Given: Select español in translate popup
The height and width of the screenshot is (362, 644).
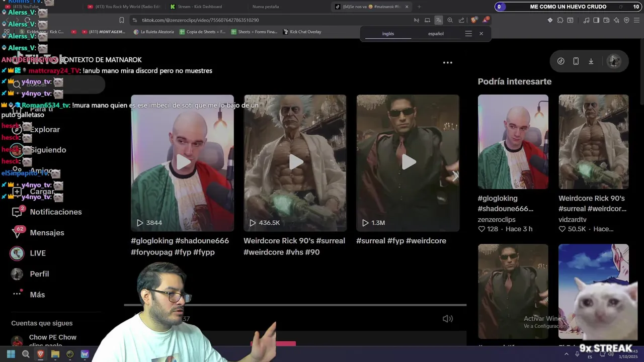Looking at the screenshot, I should pyautogui.click(x=436, y=34).
